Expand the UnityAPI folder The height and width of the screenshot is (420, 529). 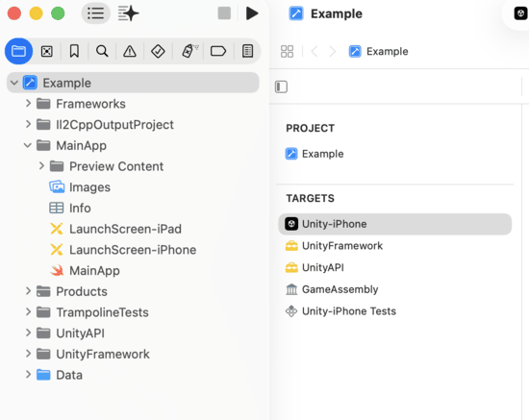tap(28, 334)
